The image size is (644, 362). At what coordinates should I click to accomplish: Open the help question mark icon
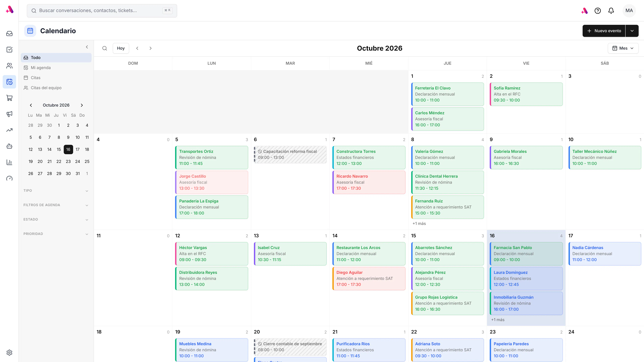pyautogui.click(x=598, y=11)
